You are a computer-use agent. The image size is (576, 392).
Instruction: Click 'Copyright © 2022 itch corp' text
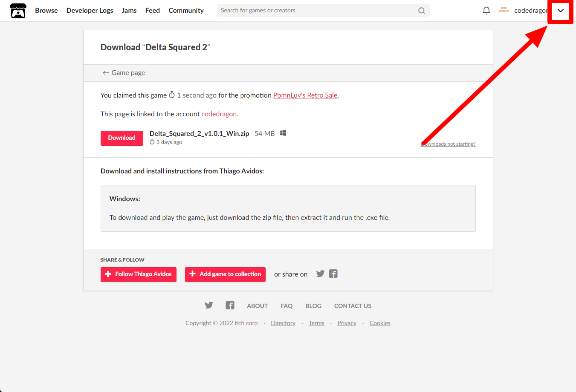point(222,323)
